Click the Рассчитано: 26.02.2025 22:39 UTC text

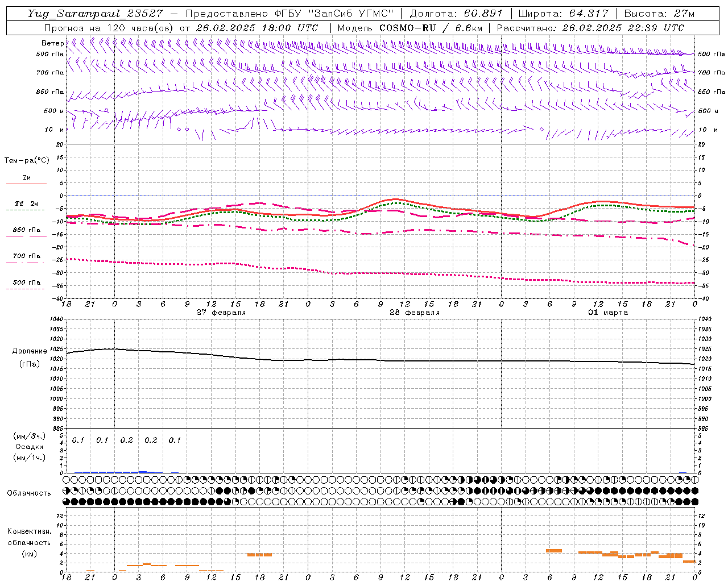click(591, 28)
